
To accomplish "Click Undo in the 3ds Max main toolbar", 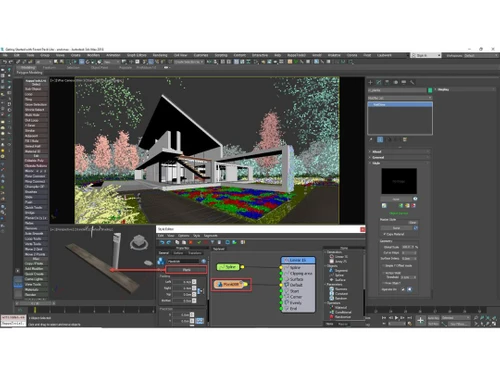I will pos(4,62).
